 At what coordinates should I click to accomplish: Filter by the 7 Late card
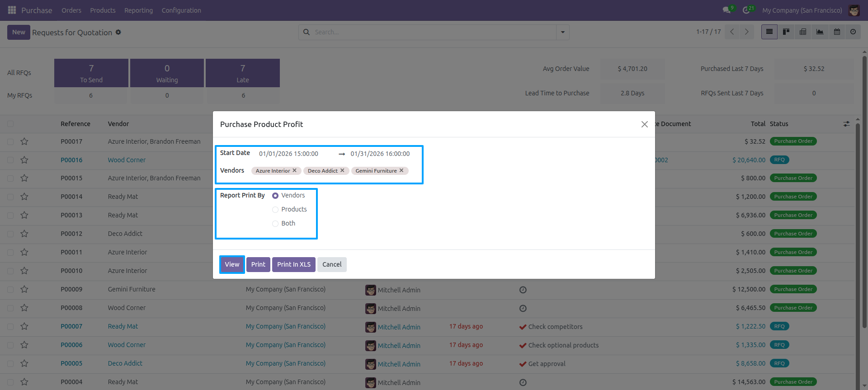(243, 73)
